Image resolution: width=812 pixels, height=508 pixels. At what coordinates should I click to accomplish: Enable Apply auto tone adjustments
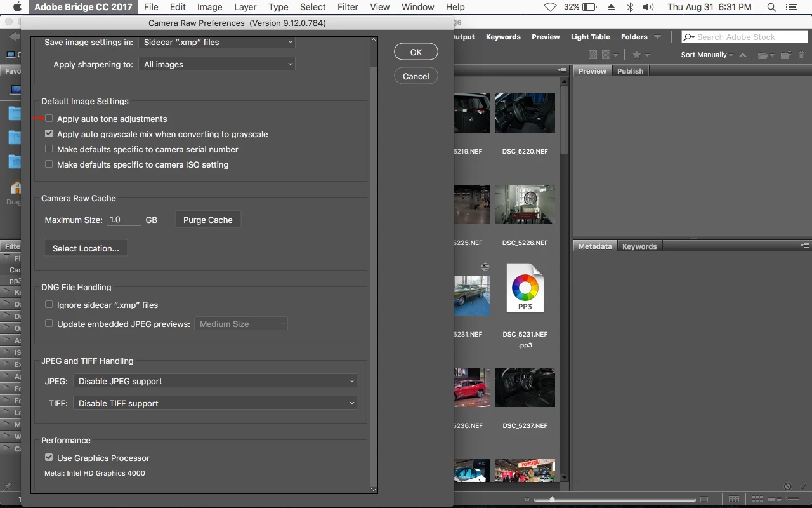coord(49,119)
